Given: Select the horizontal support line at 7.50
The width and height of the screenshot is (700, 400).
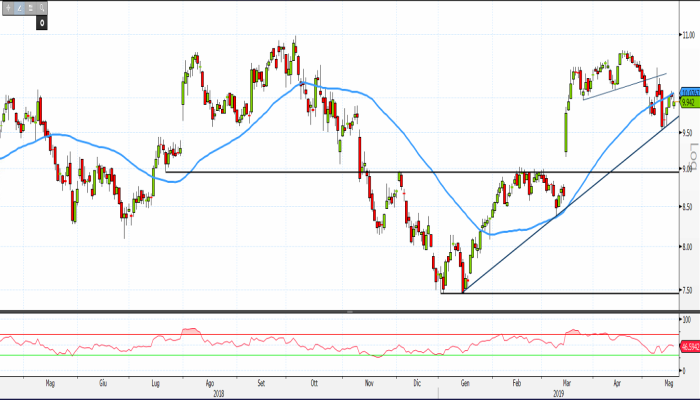Looking at the screenshot, I should pos(560,293).
